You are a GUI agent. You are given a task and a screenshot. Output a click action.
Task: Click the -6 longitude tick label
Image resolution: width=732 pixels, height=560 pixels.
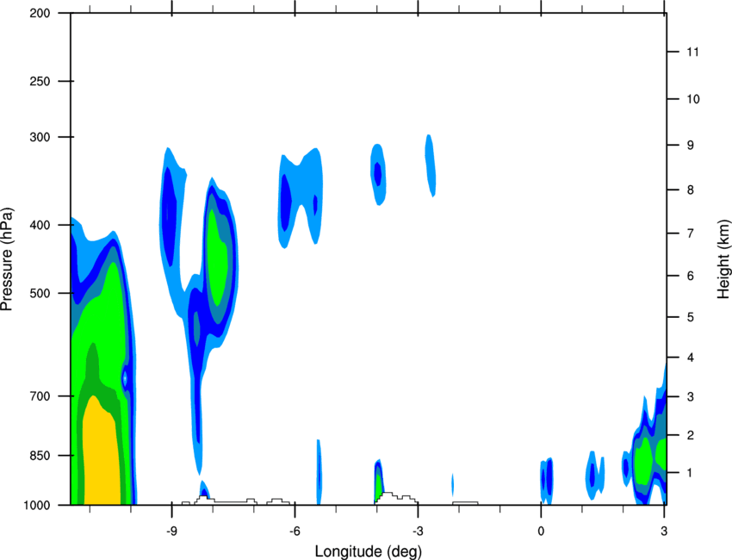coord(295,531)
